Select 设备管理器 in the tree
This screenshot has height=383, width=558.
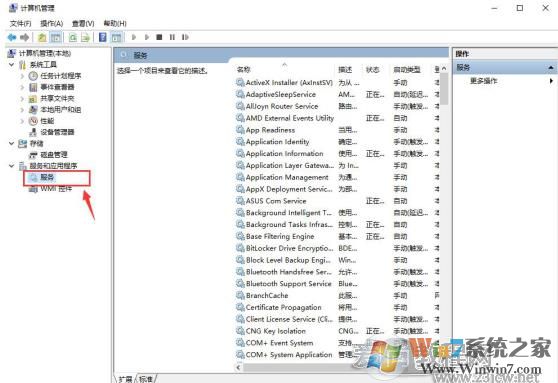[x=57, y=132]
